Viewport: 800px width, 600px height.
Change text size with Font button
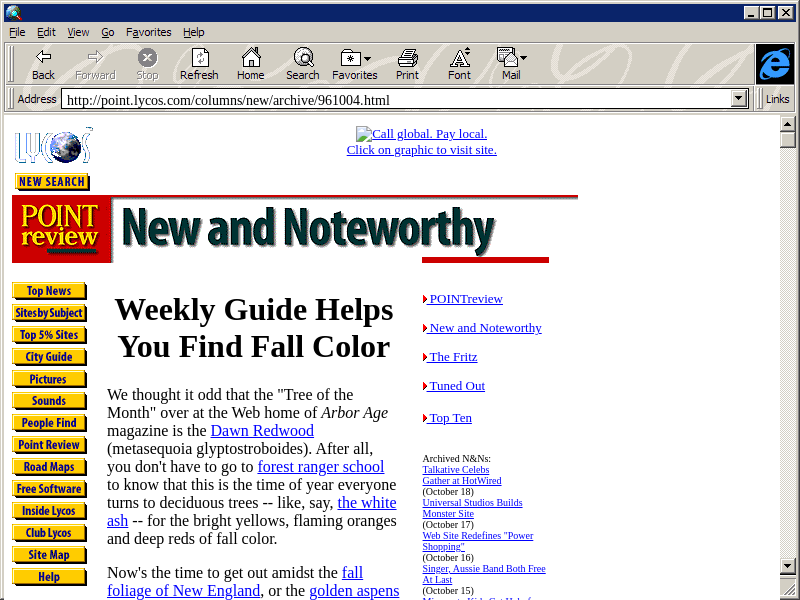point(459,64)
